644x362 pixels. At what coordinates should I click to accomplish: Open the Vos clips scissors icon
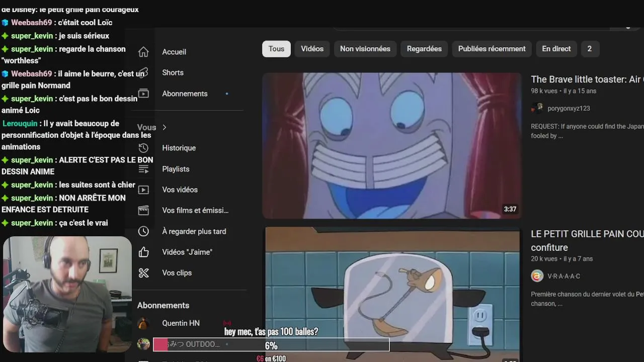(143, 273)
